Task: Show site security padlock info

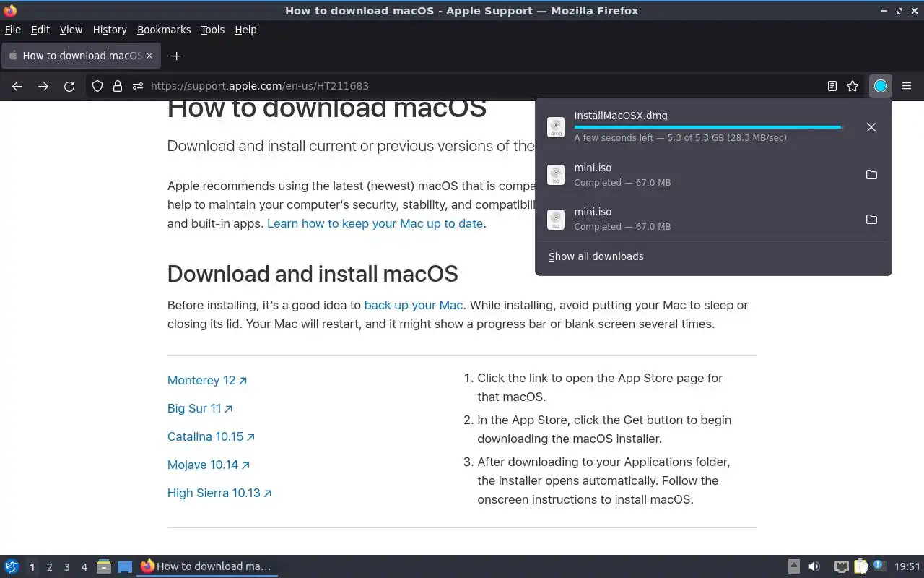Action: pyautogui.click(x=118, y=86)
